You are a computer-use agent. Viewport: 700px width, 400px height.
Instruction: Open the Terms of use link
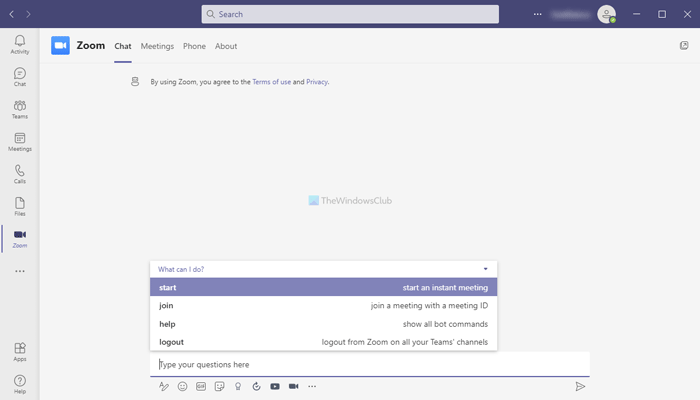[x=271, y=82]
